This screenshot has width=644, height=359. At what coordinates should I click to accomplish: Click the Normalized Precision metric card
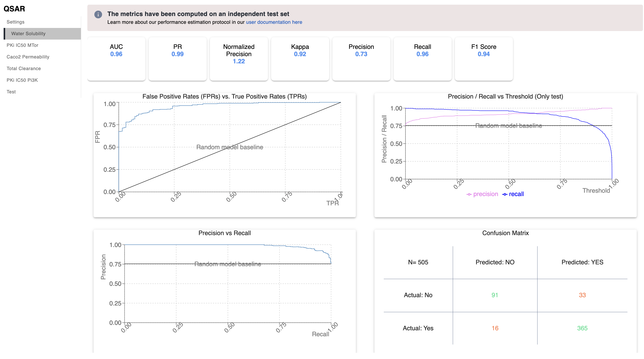(239, 59)
